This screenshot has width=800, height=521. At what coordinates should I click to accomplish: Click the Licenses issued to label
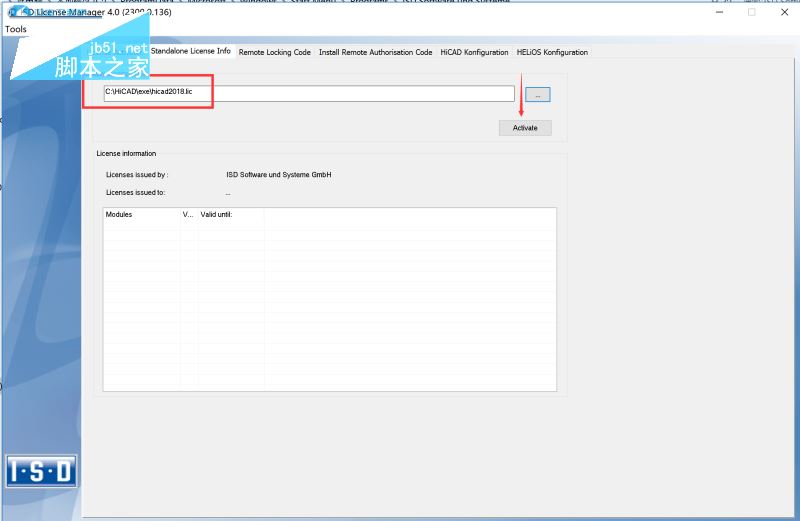coord(135,192)
